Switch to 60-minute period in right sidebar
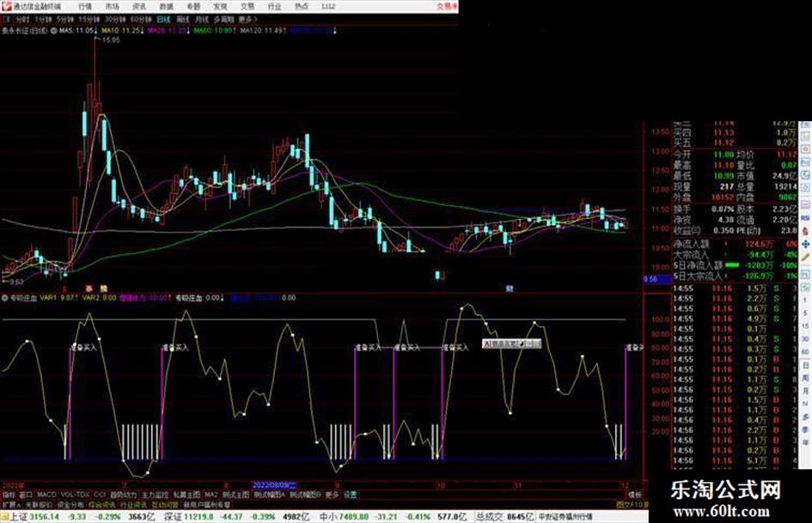Image resolution: width=812 pixels, height=523 pixels. click(x=805, y=351)
